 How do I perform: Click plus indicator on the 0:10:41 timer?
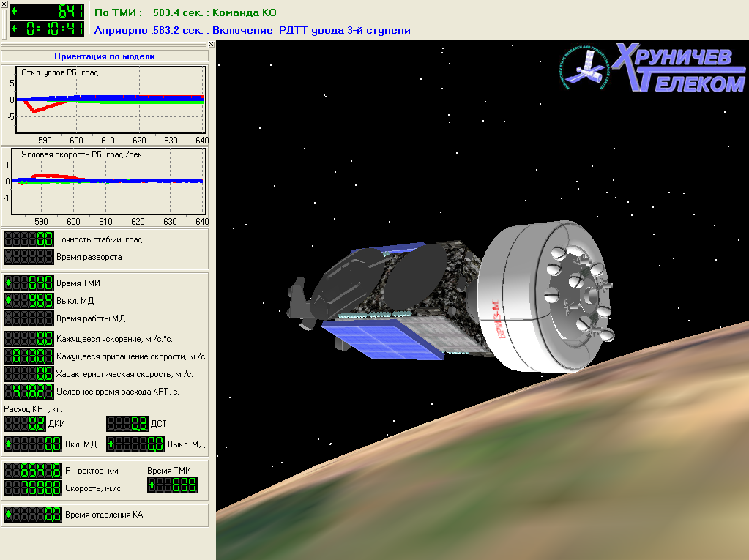coord(13,29)
